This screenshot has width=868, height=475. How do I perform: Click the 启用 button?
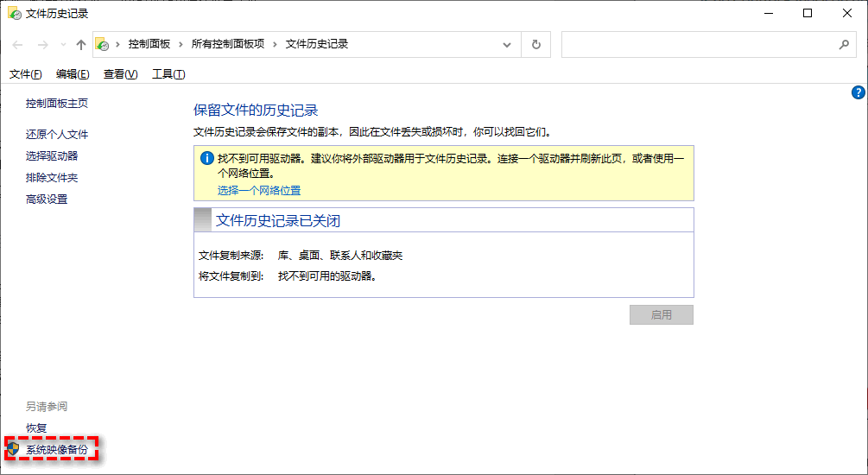coord(661,315)
